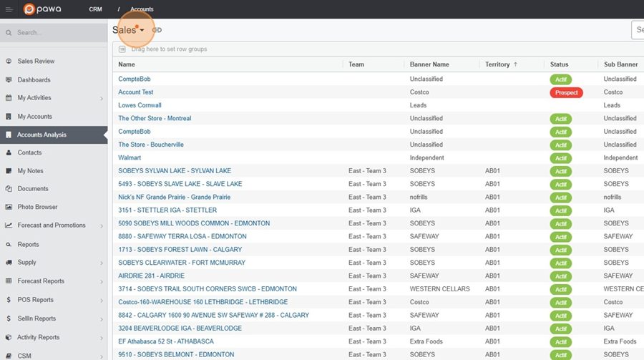
Task: Click the Actif badge in Walmart row
Action: point(560,158)
